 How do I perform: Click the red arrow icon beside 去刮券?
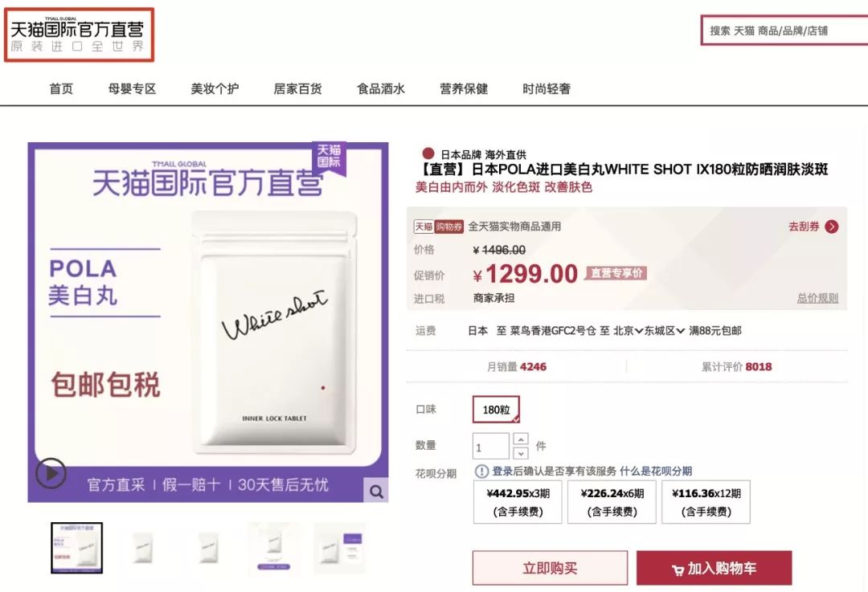click(x=832, y=227)
